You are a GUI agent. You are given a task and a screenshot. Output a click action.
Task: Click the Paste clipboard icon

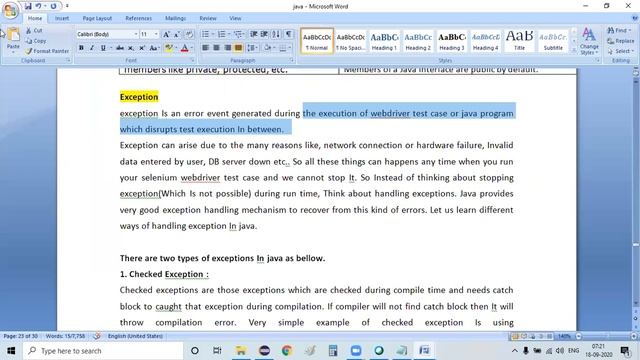[13, 35]
